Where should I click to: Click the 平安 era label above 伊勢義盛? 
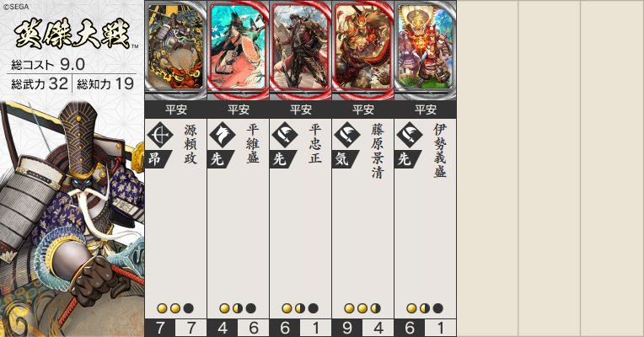pos(426,110)
